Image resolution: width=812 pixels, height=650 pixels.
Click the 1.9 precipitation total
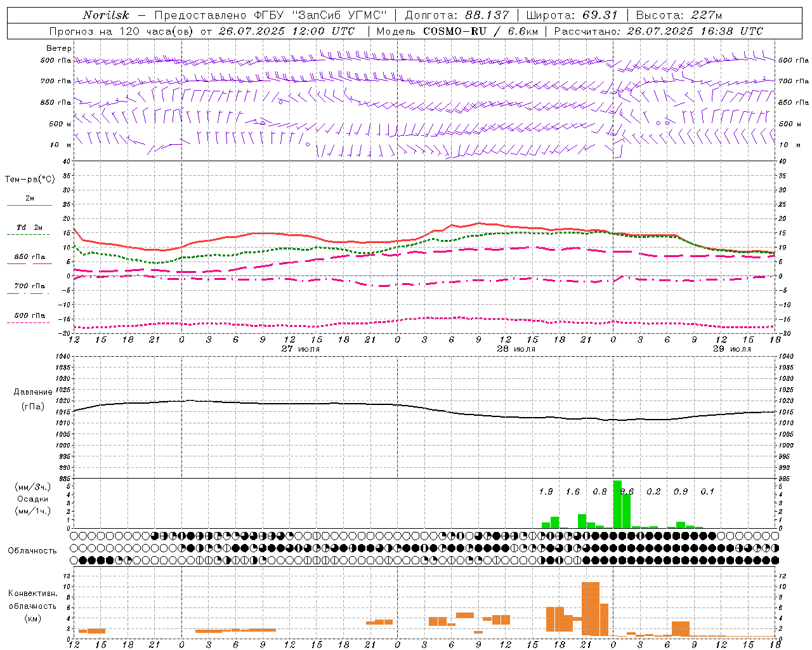click(546, 491)
